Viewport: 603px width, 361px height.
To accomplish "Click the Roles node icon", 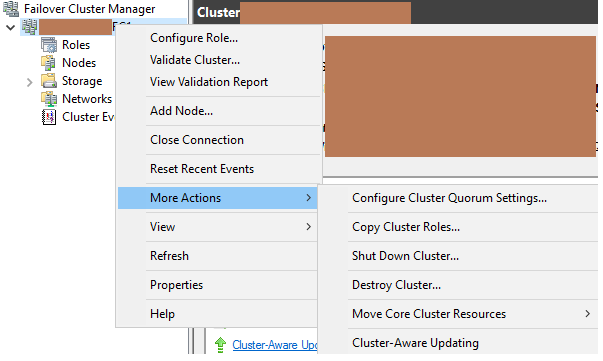I will pos(49,45).
